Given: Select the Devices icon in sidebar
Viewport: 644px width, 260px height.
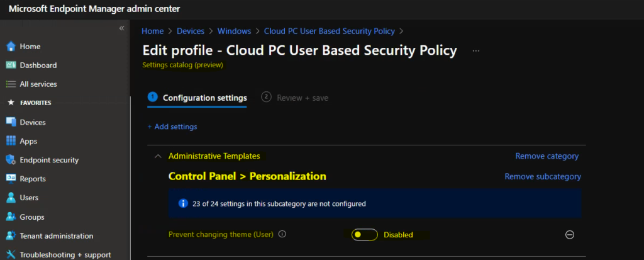Looking at the screenshot, I should click(11, 122).
